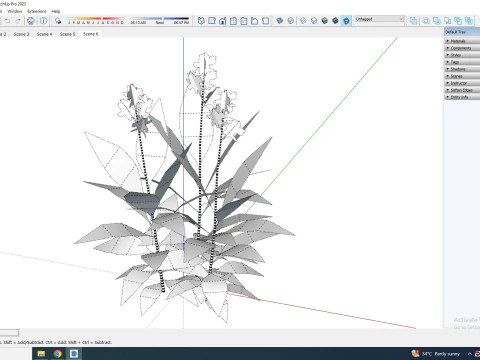Viewport: 480px width, 360px height.
Task: Expand the Instructor tray panel
Action: pyautogui.click(x=463, y=83)
